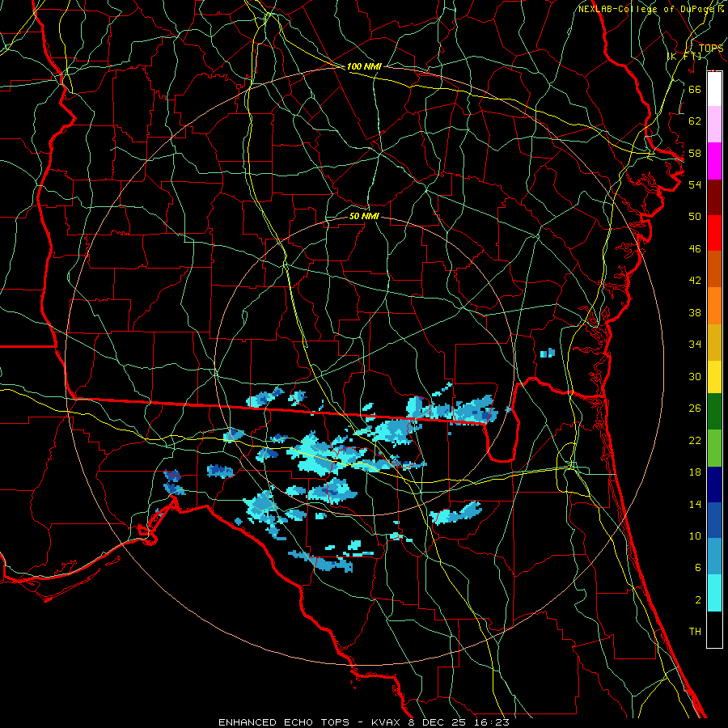This screenshot has height=728, width=728.
Task: Click the legend value 30
Action: [695, 376]
